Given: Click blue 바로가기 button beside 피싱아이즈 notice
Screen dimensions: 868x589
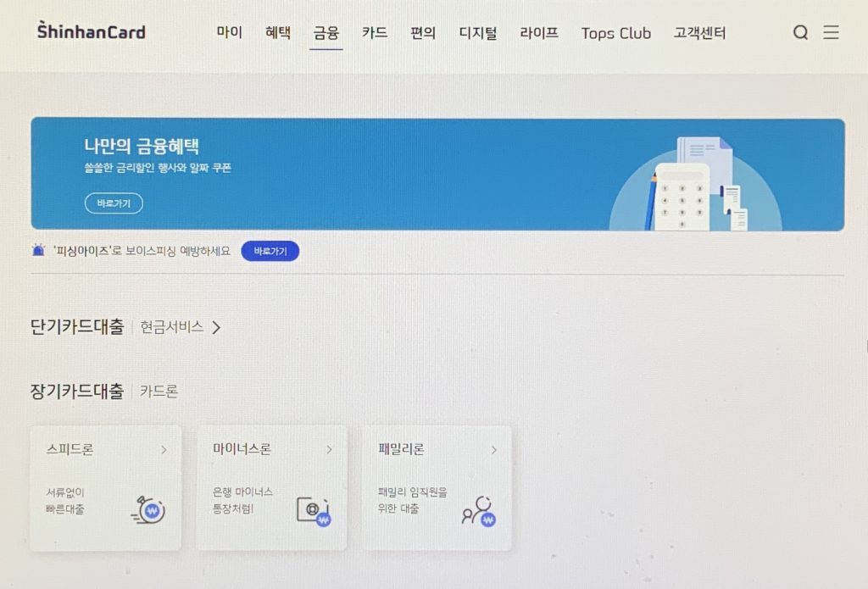Looking at the screenshot, I should 270,252.
